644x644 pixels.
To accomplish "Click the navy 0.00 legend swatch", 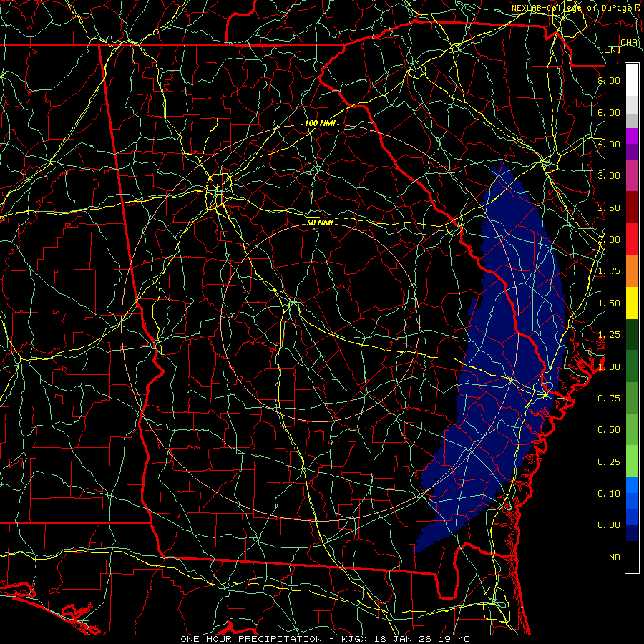I will click(632, 533).
